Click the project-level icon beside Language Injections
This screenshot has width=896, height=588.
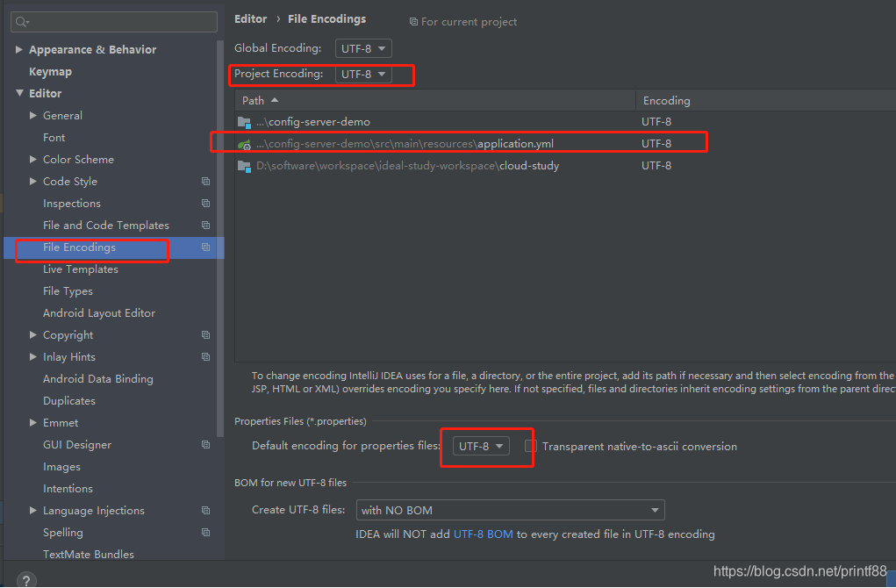pos(205,510)
